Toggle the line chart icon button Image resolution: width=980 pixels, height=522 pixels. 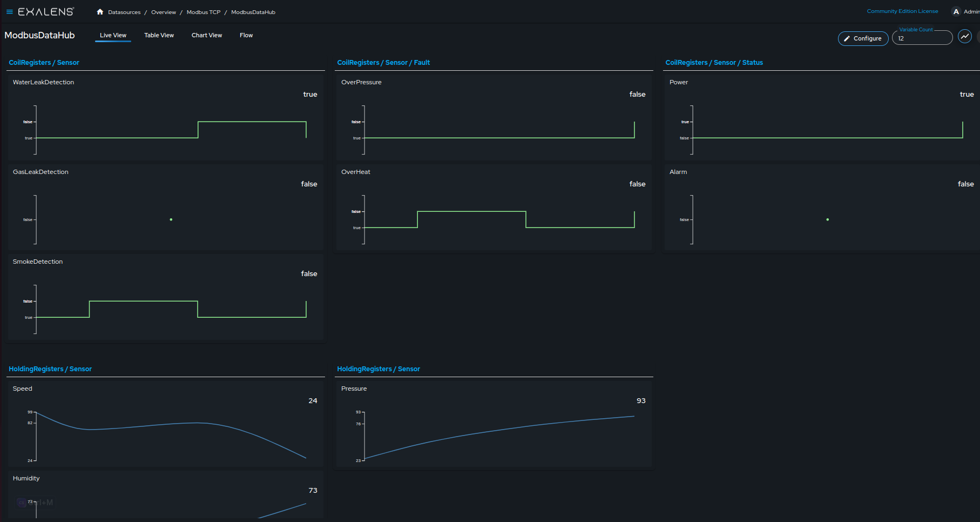tap(965, 36)
